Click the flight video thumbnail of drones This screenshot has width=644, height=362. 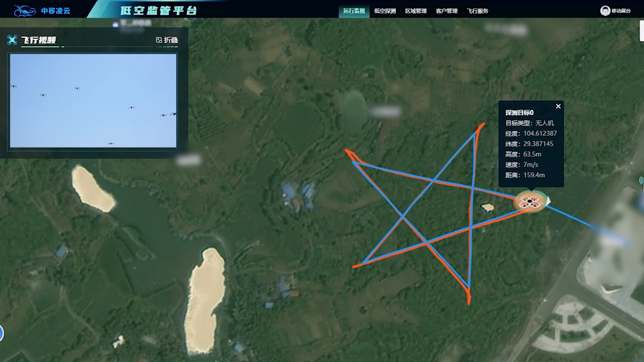93,101
